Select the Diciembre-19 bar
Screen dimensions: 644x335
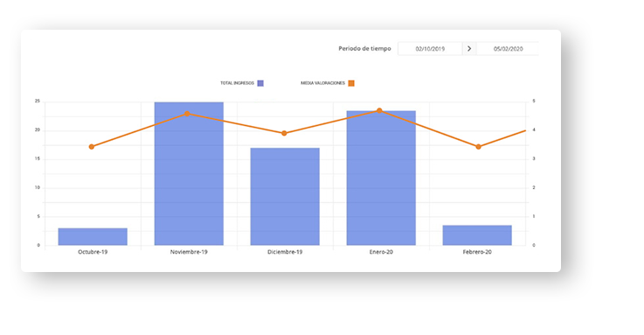285,197
